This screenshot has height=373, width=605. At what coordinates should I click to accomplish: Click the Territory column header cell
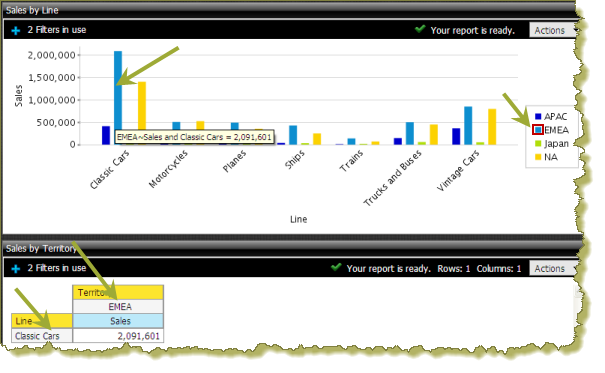click(x=118, y=292)
